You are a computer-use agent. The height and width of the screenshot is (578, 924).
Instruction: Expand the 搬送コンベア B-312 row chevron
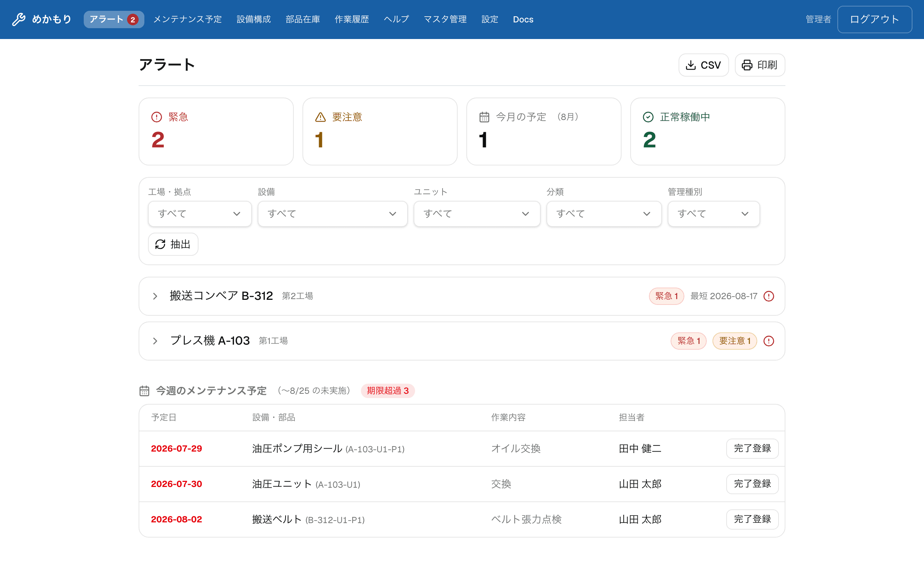point(155,296)
